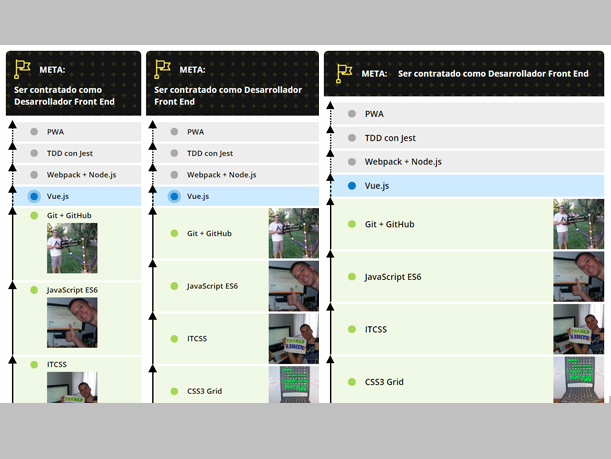Click the flag icon in the middle panel header
611x459 pixels.
pos(162,70)
